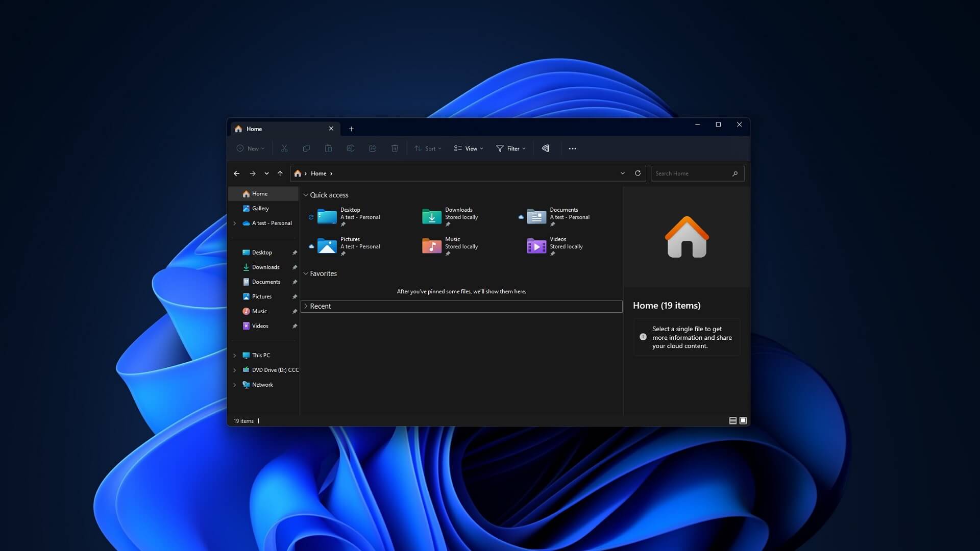Toggle Details pane view button

click(743, 420)
